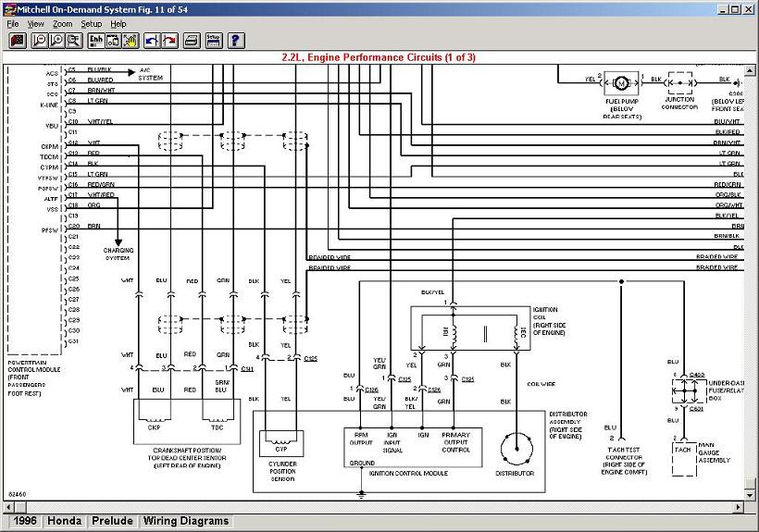Click the C601 connector label

(696, 409)
